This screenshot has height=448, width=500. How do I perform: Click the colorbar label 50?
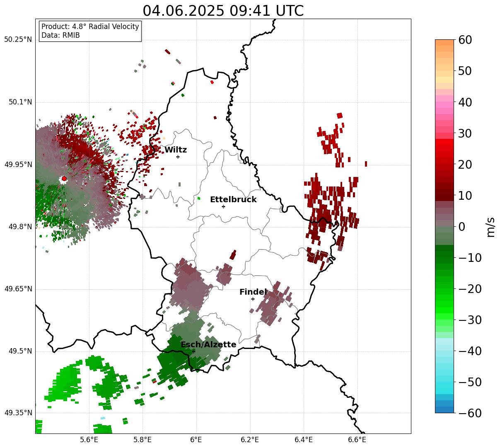pos(465,71)
